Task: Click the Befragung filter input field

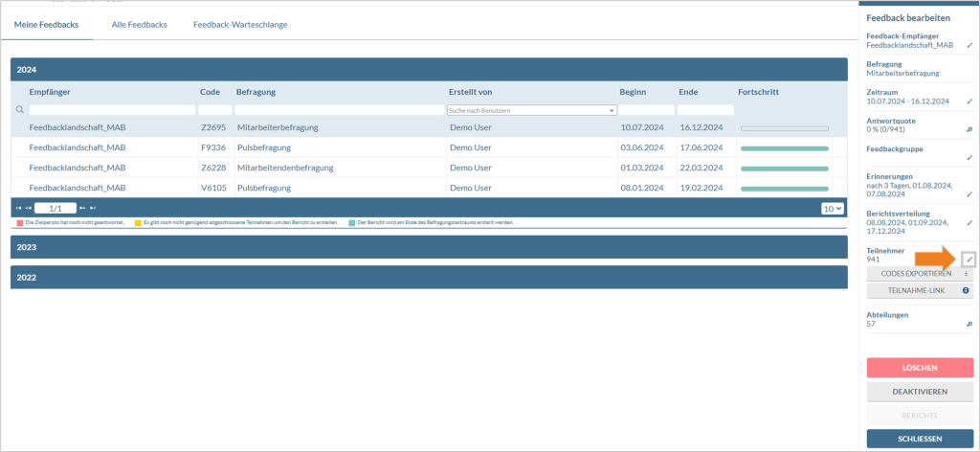Action: pos(340,110)
